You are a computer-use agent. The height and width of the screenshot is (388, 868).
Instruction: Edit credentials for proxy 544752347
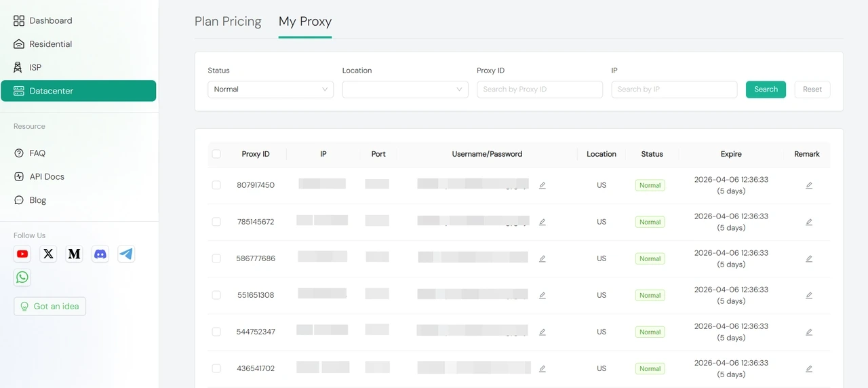542,332
